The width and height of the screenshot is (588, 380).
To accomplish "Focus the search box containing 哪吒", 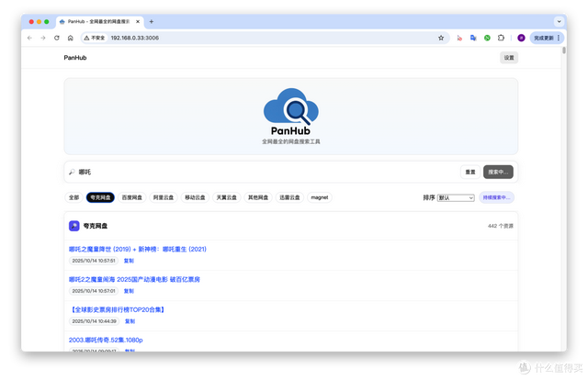I will (263, 172).
